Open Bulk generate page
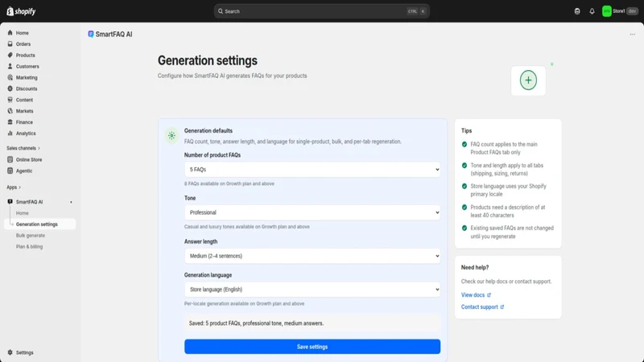644x362 pixels. pyautogui.click(x=31, y=236)
